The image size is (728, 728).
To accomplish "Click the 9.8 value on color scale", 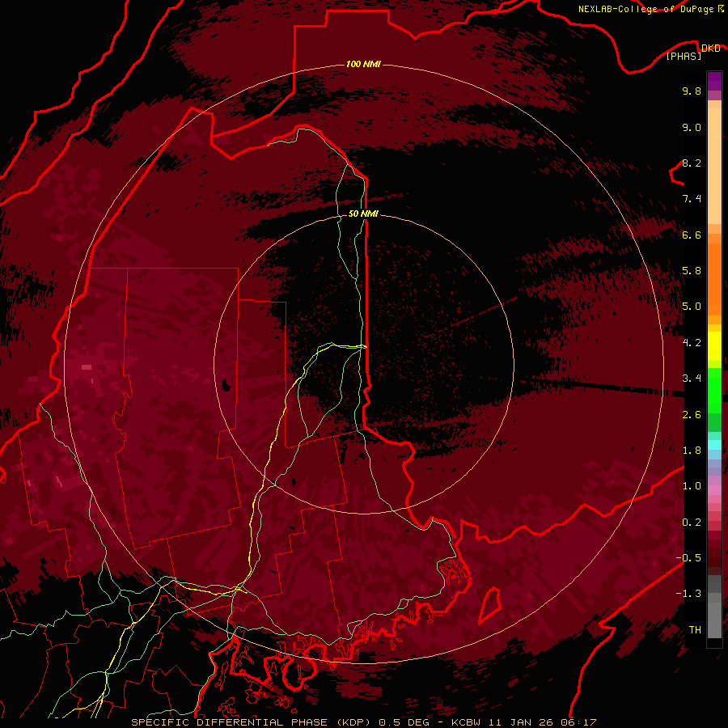I will pos(692,91).
